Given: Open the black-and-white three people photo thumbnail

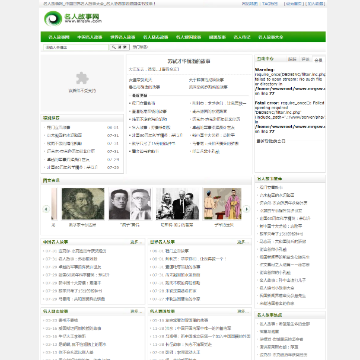Looking at the screenshot, I should (177, 204).
